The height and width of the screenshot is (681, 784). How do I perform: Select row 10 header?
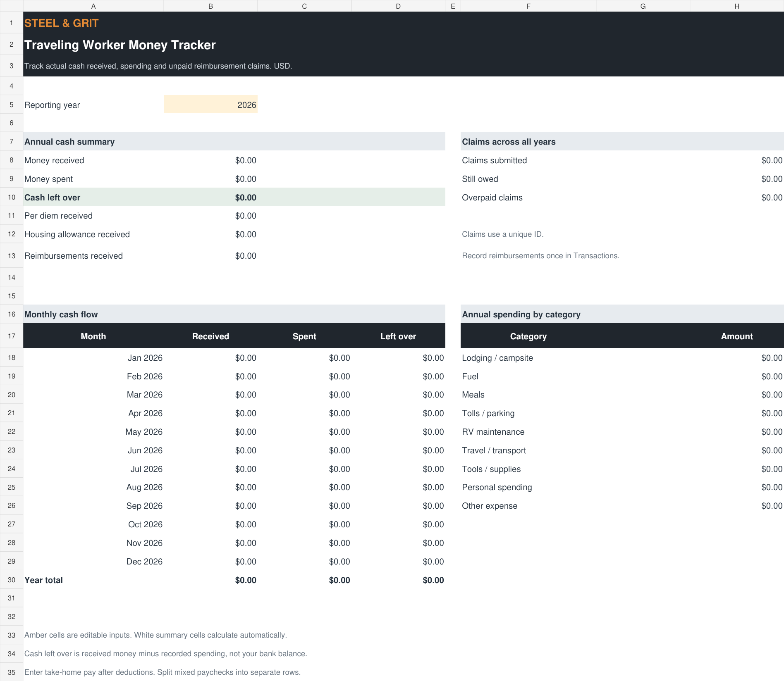(12, 197)
